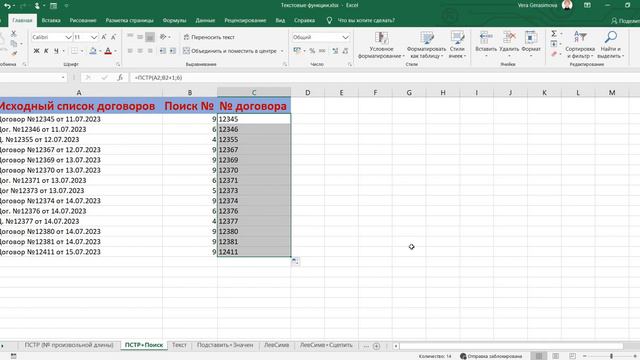This screenshot has height=360, width=640.
Task: Select column D header
Action: coord(307,93)
